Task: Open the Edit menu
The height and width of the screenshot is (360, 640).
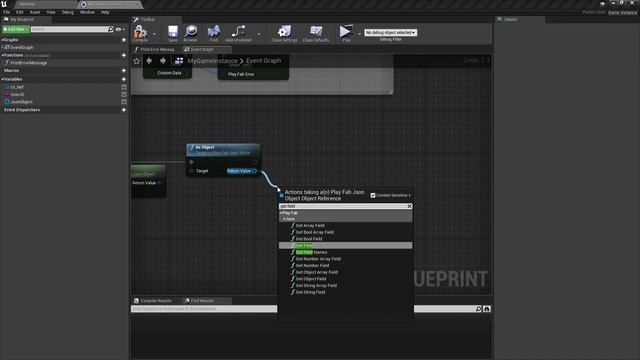Action: point(20,12)
